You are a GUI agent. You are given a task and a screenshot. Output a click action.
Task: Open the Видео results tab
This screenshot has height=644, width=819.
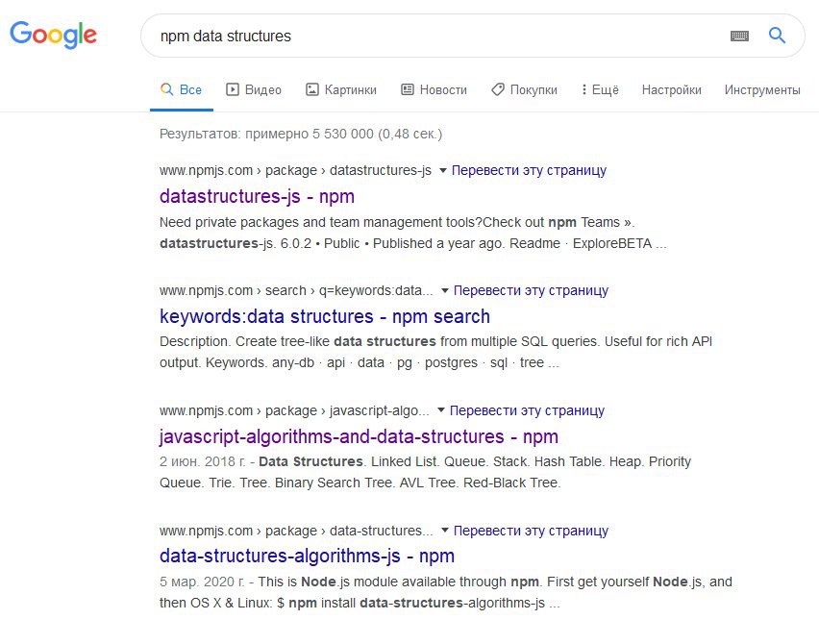254,89
